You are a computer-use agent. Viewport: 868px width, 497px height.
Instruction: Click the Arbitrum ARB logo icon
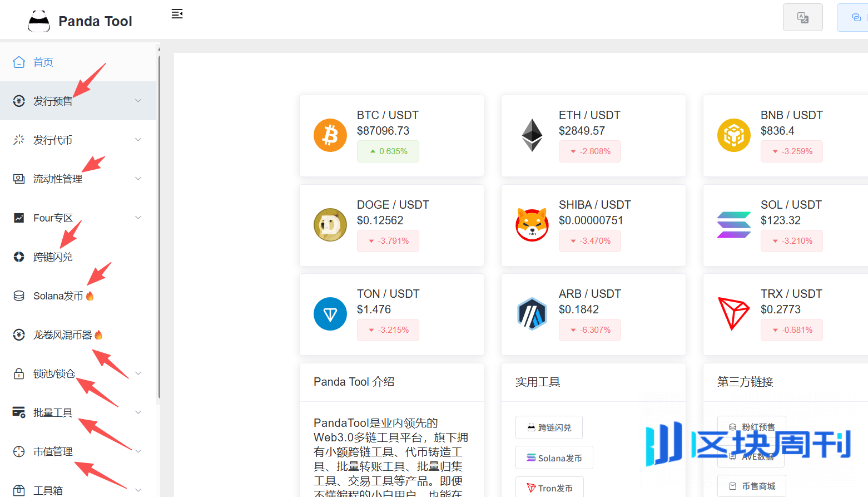point(532,314)
